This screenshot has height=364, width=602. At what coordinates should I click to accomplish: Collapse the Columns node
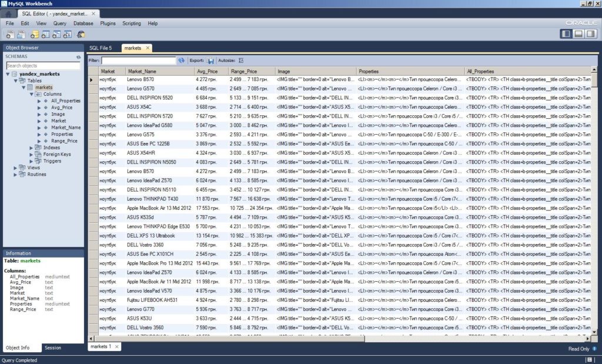click(32, 94)
